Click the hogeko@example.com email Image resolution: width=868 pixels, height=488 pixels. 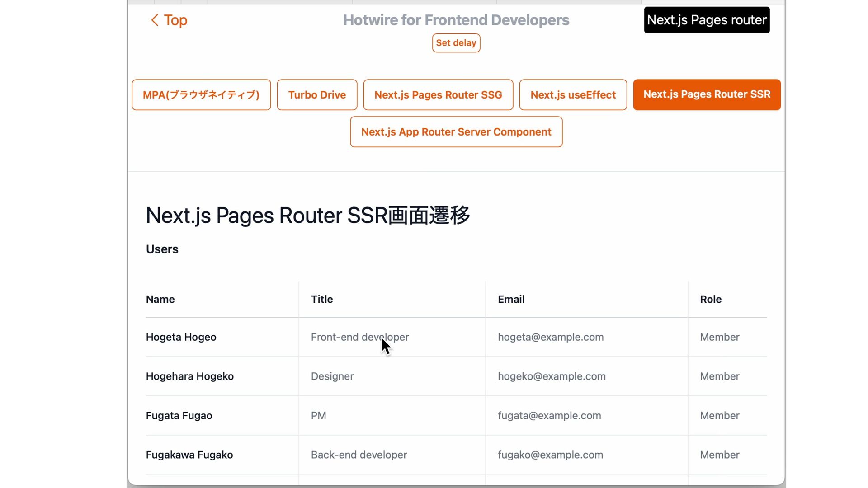point(552,376)
